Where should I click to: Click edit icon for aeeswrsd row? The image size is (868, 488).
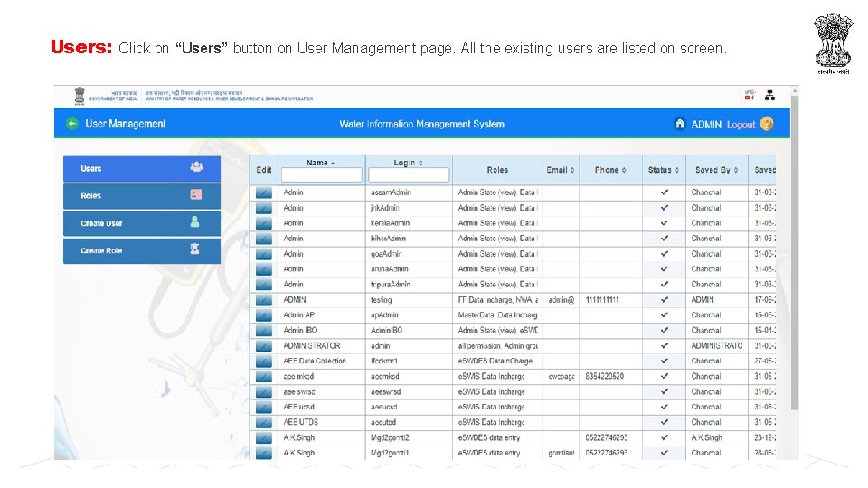[264, 391]
